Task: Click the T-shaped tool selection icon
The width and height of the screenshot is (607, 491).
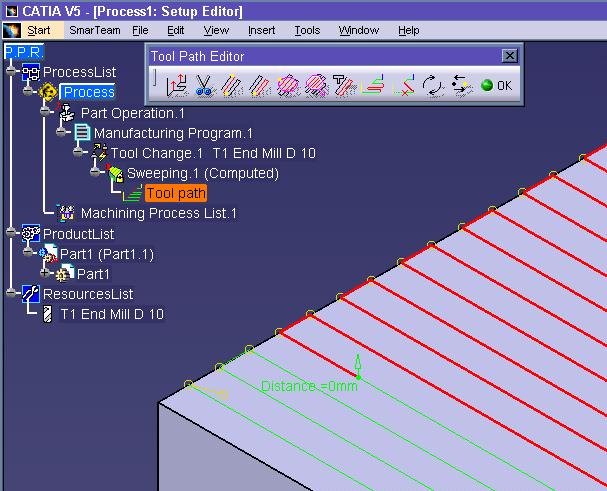Action: point(344,85)
